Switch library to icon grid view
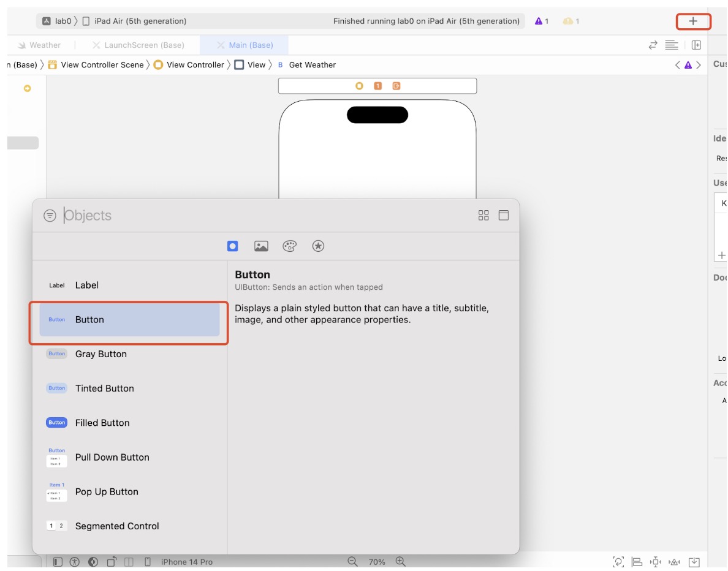 tap(483, 216)
